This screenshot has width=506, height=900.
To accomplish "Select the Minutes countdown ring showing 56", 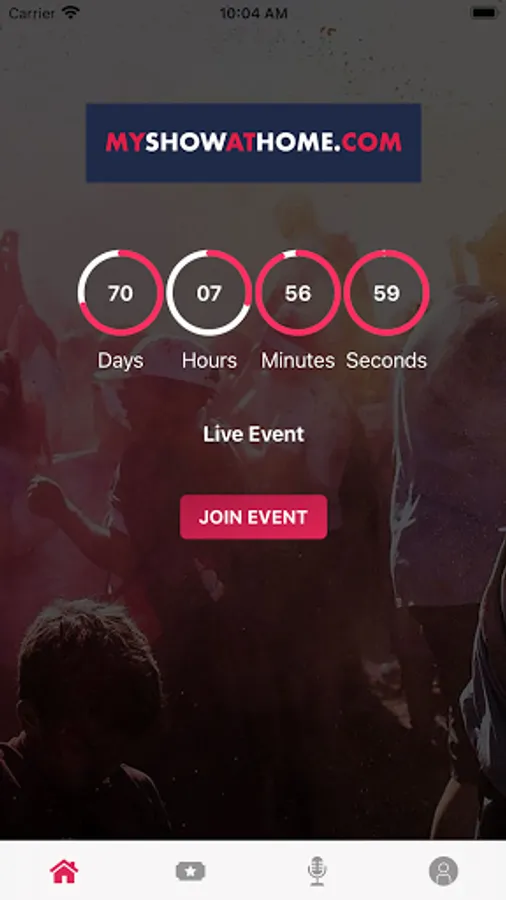I will click(298, 293).
